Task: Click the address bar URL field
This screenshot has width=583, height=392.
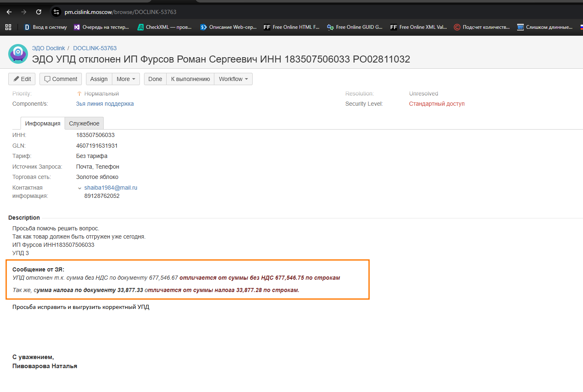Action: pos(120,12)
